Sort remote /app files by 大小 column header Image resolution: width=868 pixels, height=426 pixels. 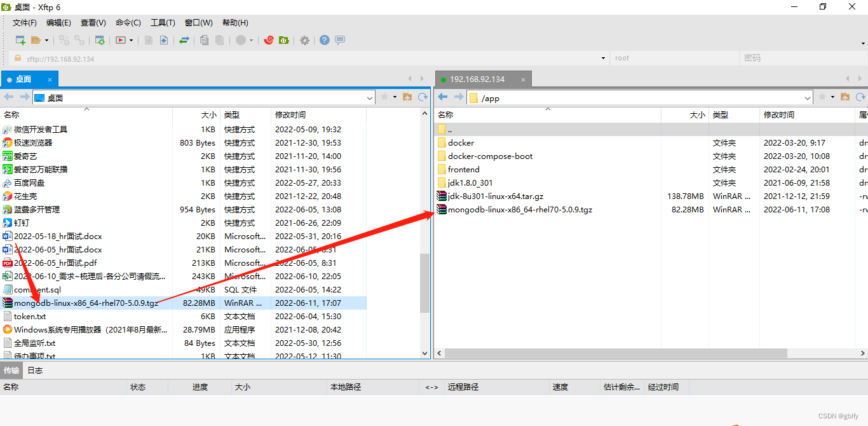click(685, 115)
